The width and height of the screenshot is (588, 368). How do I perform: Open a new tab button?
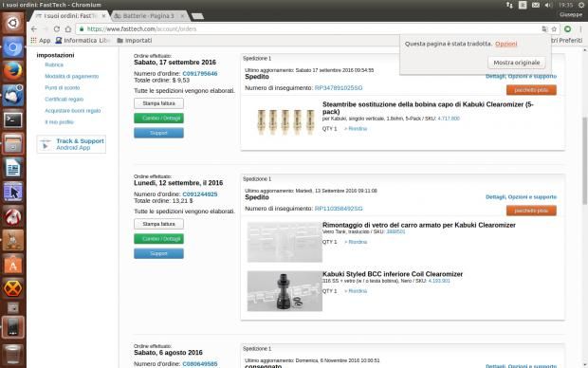coord(197,16)
